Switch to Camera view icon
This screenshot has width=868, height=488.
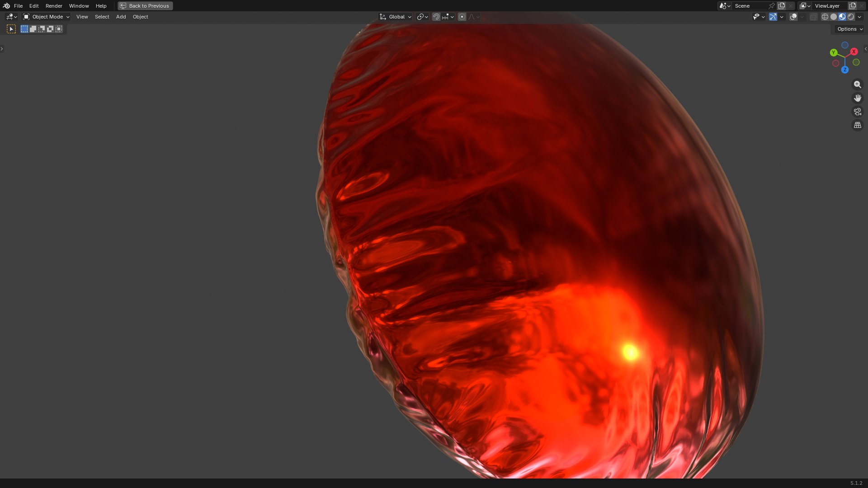[858, 112]
